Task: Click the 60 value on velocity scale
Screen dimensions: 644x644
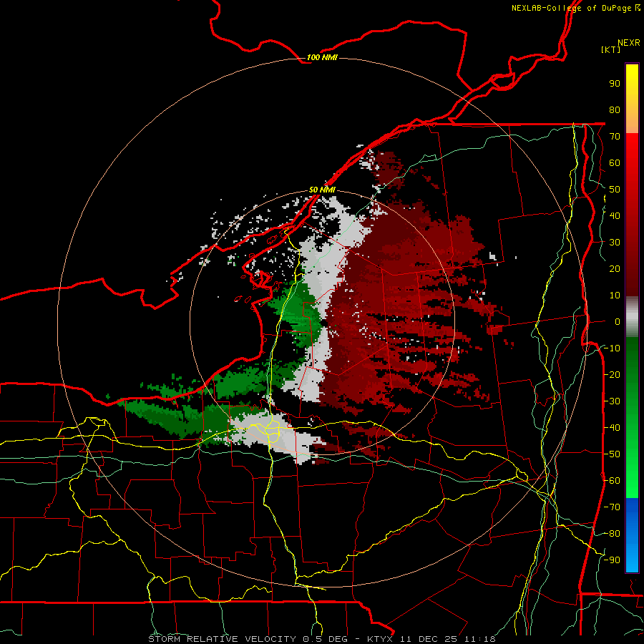Action: tap(615, 163)
